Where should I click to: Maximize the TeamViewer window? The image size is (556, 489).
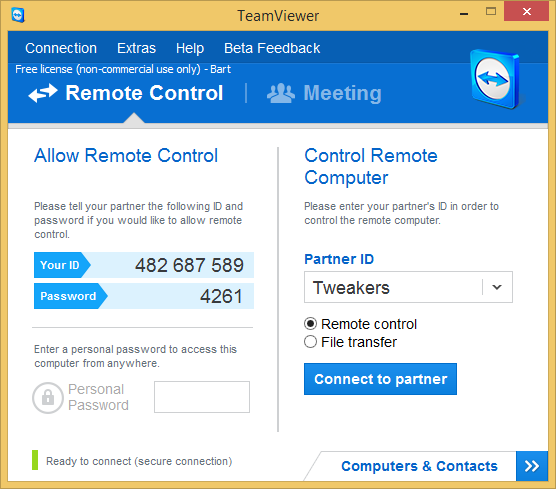[491, 12]
